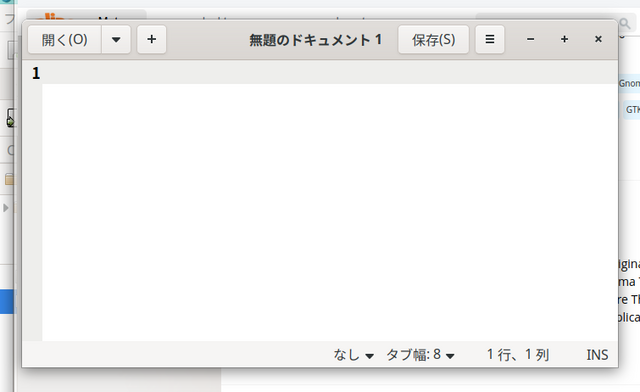Close the 無題のドキュメント 1 window
Screen dimensions: 640x392
coord(598,40)
